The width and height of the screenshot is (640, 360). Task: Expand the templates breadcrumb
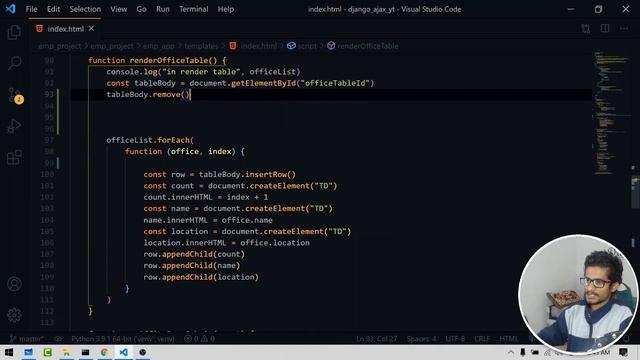(201, 46)
